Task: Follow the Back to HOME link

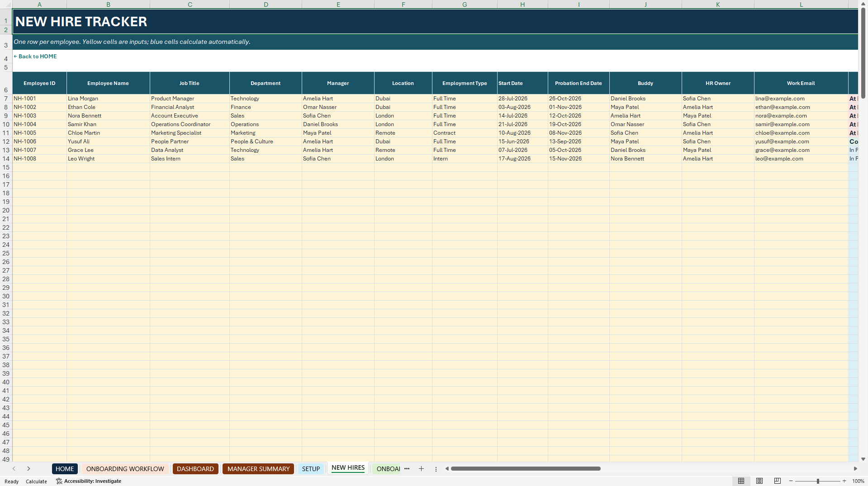Action: coord(35,57)
